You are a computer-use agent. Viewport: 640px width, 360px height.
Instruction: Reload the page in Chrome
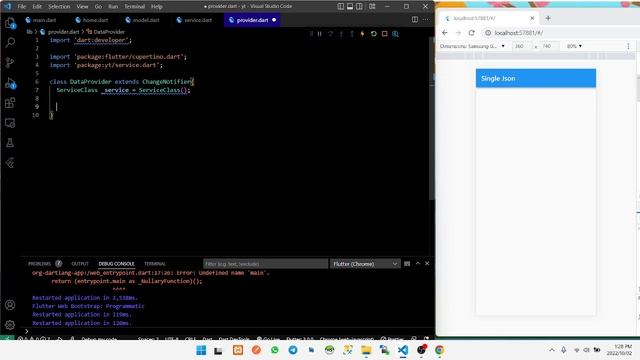tap(471, 33)
